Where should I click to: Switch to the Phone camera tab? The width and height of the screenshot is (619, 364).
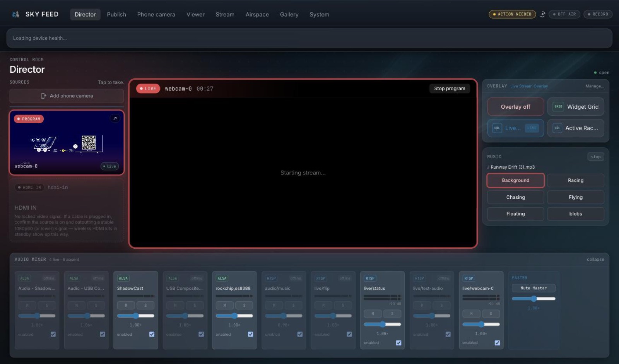click(156, 14)
